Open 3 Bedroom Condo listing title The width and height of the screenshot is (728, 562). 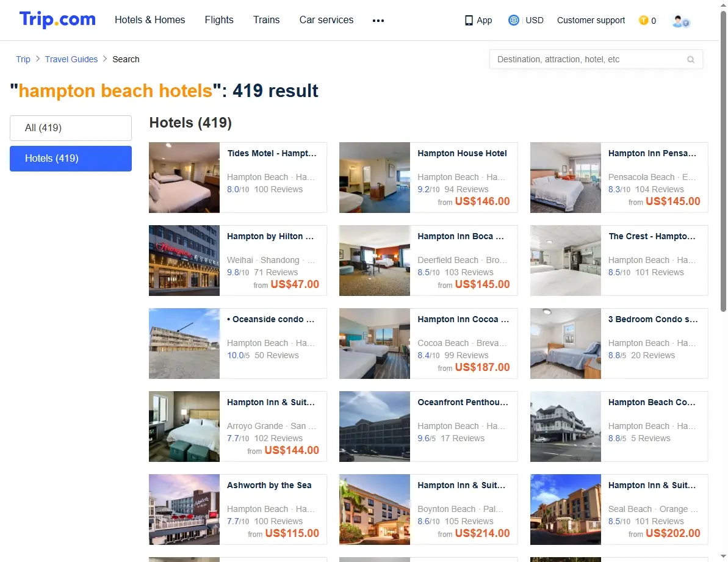[x=653, y=319]
